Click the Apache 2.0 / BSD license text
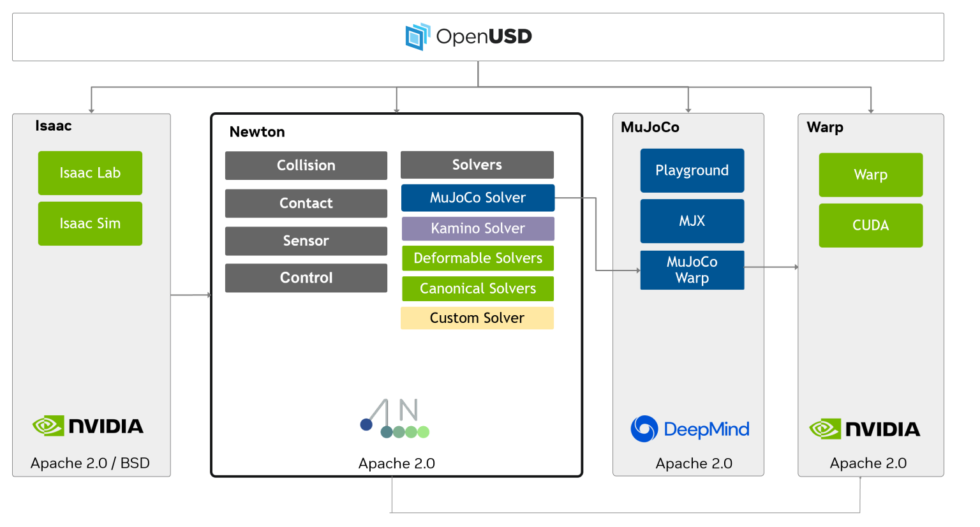This screenshot has height=527, width=980. pos(90,463)
